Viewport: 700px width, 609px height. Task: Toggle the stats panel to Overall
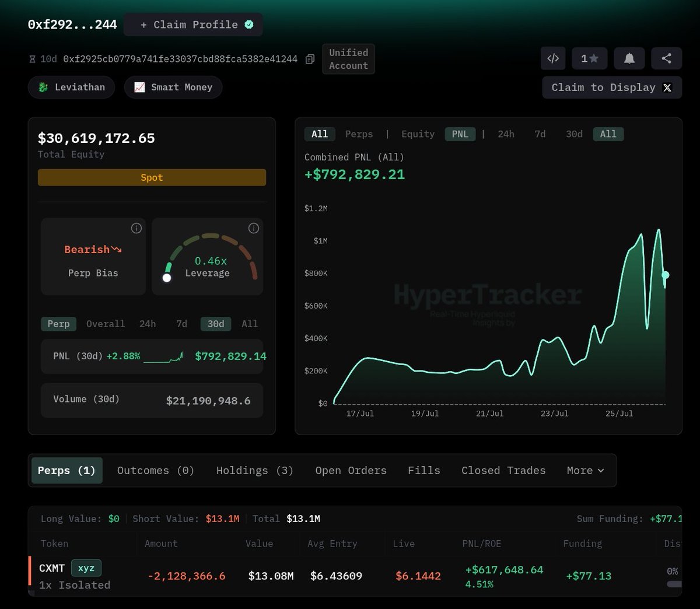point(106,324)
